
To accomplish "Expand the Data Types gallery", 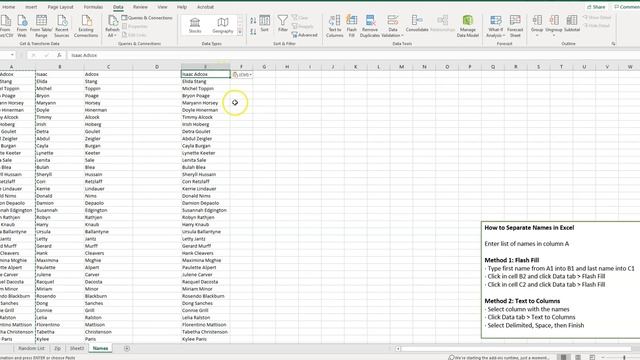I will 240,32.
